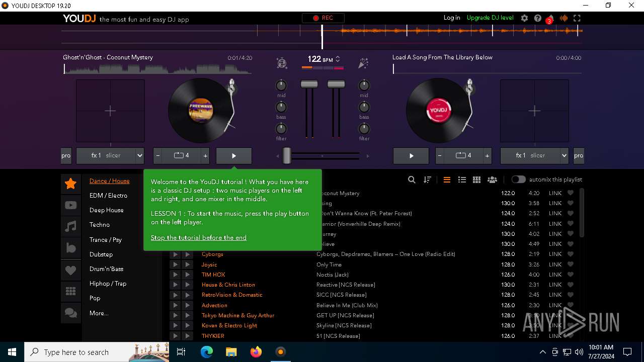
Task: Adjust the 122 BPM stepper arrows
Action: [338, 59]
